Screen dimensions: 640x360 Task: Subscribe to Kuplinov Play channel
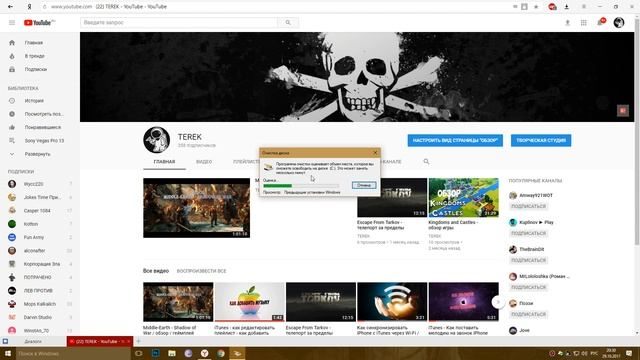point(529,233)
